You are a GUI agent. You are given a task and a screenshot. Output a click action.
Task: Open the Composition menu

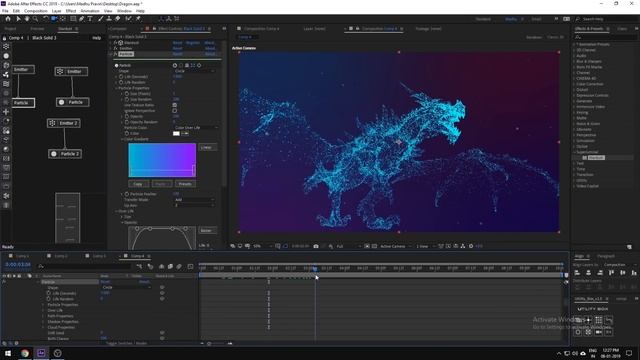(36, 11)
